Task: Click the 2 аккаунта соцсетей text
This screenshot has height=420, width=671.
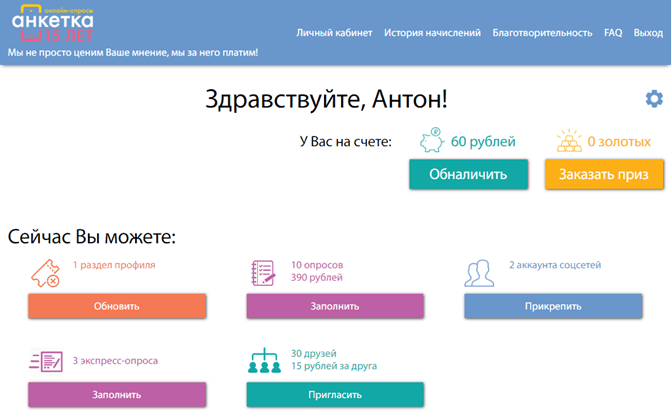Action: click(555, 265)
